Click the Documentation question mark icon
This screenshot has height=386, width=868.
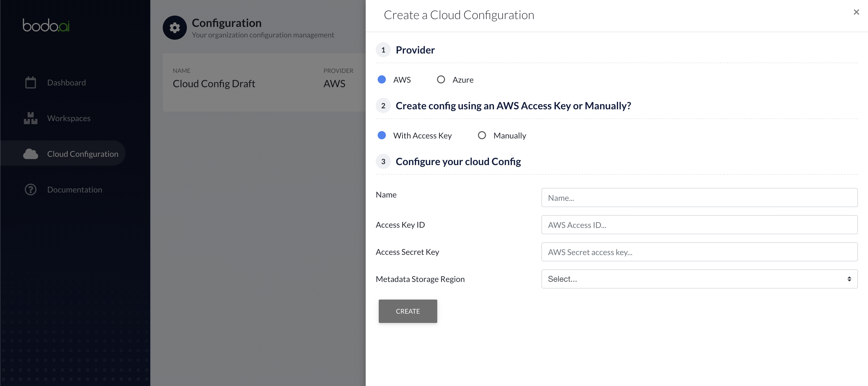click(31, 189)
